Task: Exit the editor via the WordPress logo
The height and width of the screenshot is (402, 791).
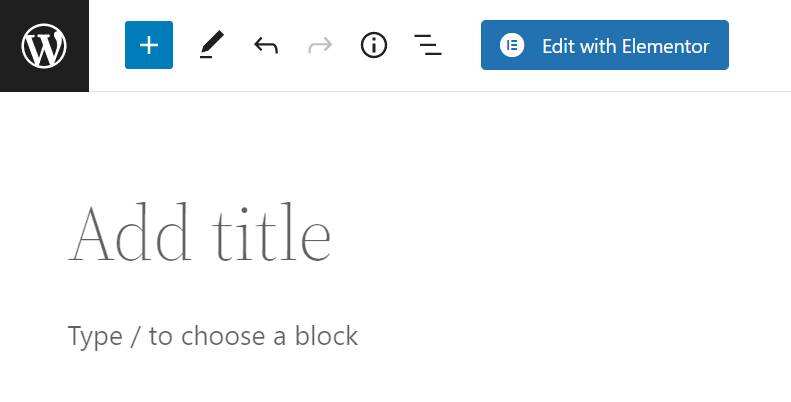Action: tap(44, 46)
